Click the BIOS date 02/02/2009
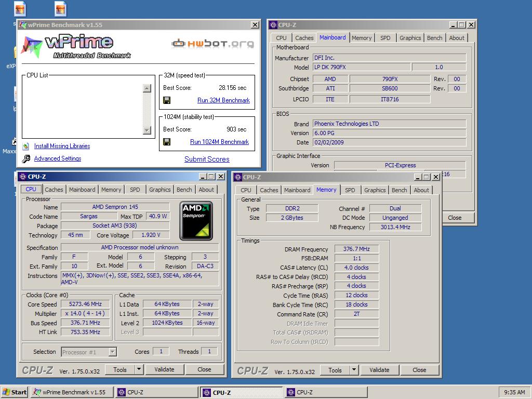This screenshot has width=532, height=399. [389, 142]
